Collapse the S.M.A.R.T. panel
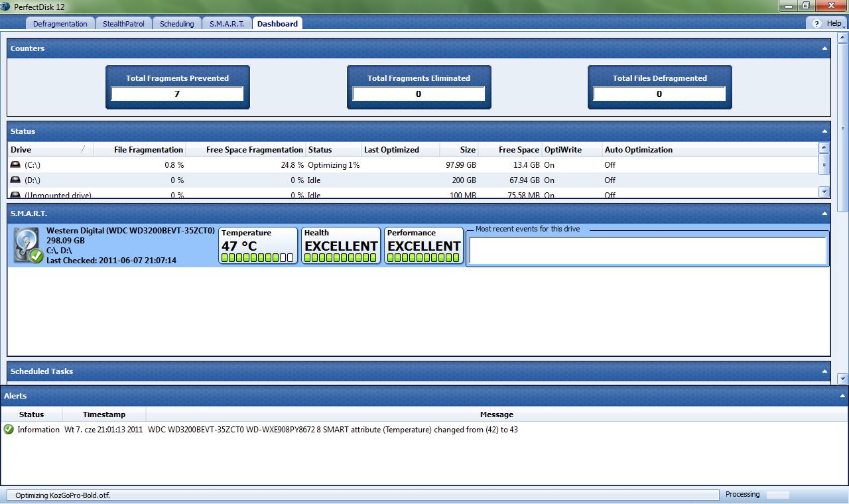Image resolution: width=849 pixels, height=504 pixels. [824, 214]
